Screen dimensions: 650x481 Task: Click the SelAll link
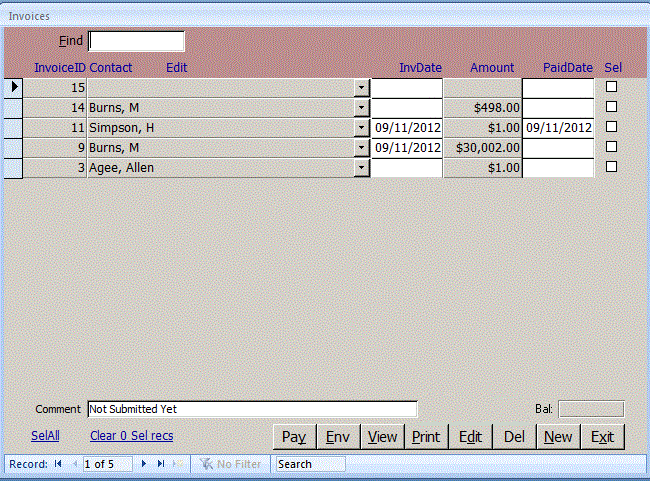tap(45, 436)
